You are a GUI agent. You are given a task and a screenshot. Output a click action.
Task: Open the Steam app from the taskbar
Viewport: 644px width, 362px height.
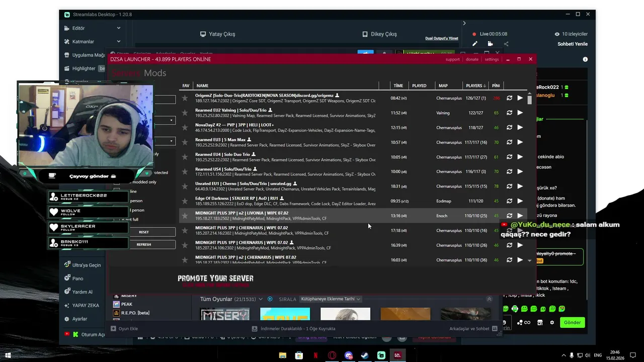coord(365,355)
